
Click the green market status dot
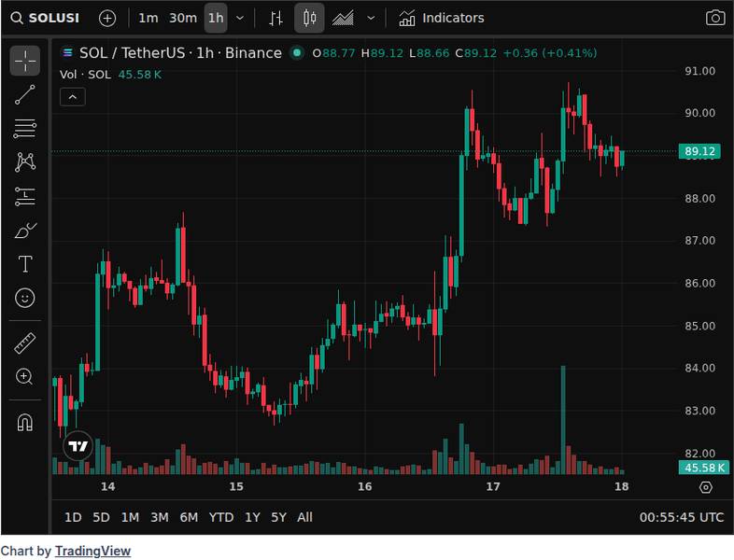click(297, 53)
